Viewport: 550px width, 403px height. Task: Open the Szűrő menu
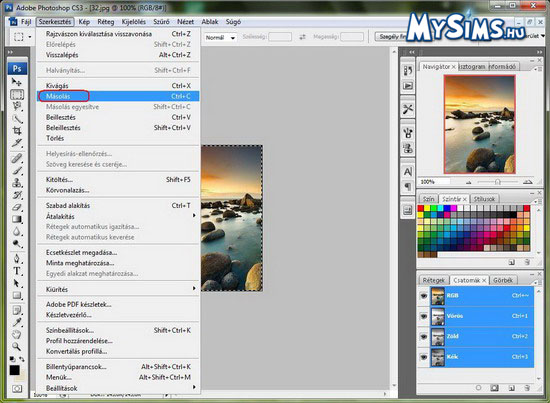tap(161, 22)
